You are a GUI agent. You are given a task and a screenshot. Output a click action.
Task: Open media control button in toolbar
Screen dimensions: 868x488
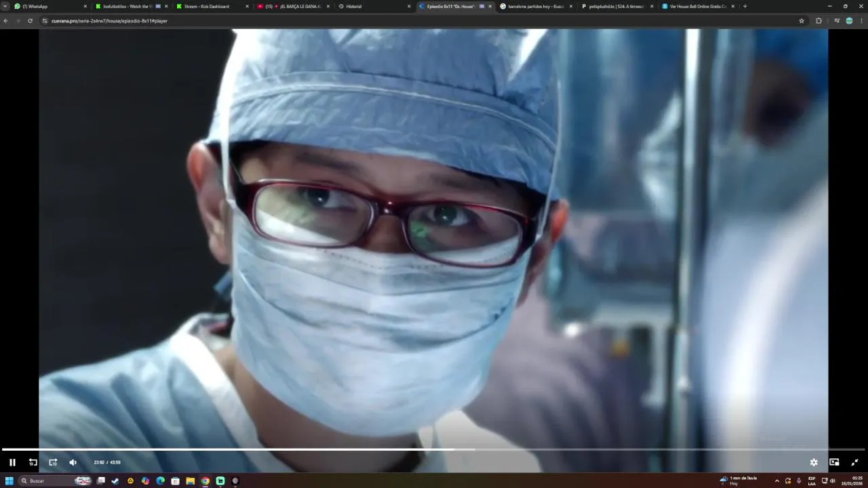coord(837,21)
